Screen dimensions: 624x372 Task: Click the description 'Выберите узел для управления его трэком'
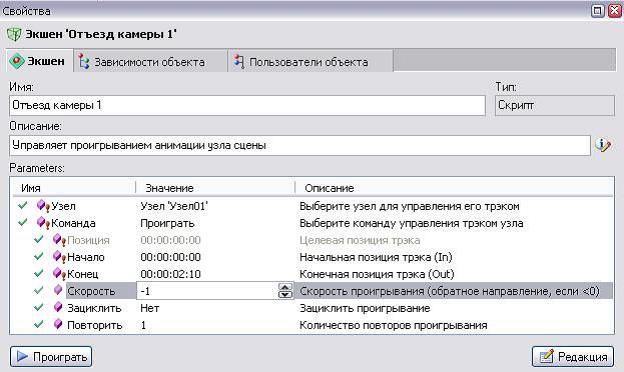(409, 206)
